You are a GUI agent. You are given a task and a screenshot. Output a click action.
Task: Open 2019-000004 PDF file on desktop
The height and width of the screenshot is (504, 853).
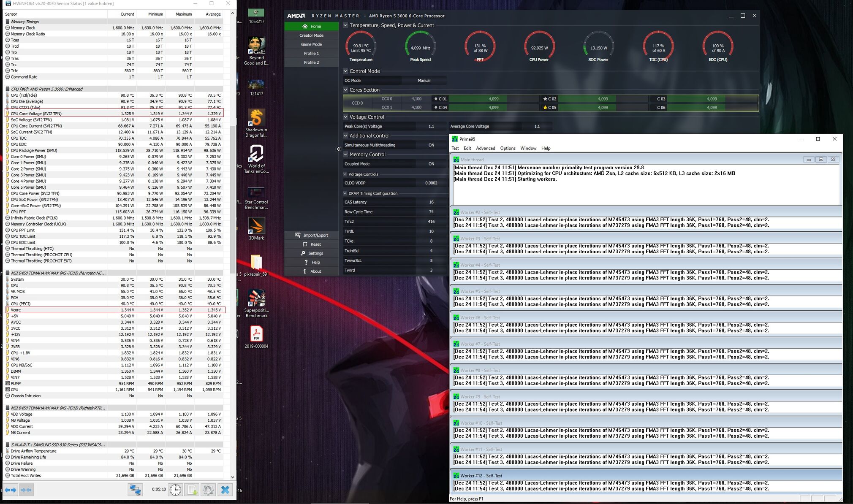[256, 337]
